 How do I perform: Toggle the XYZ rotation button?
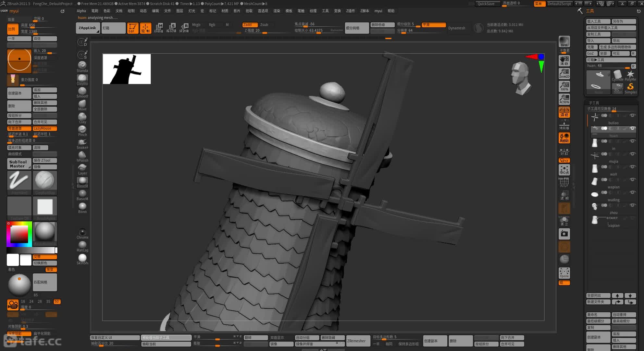click(x=564, y=161)
